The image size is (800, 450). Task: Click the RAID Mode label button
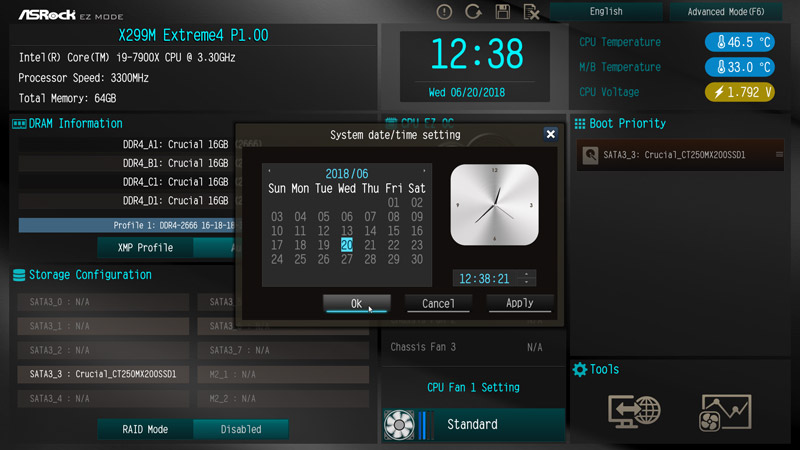point(145,429)
